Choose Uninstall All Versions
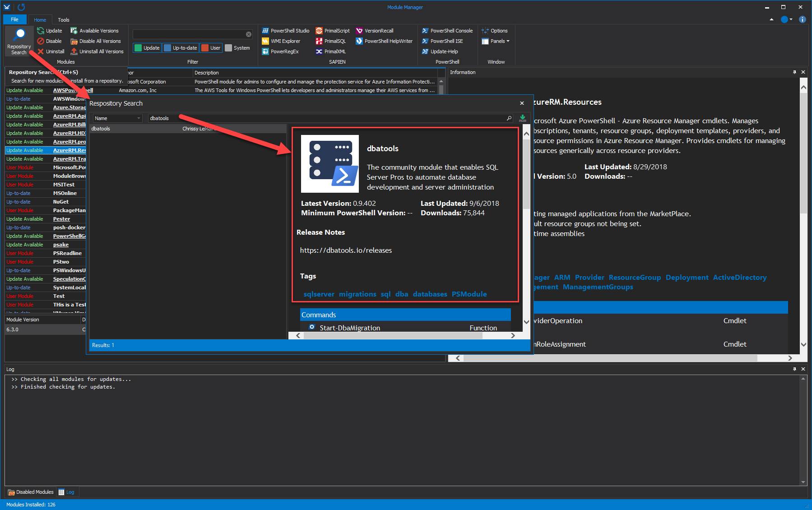Viewport: 812px width, 510px height. [97, 51]
